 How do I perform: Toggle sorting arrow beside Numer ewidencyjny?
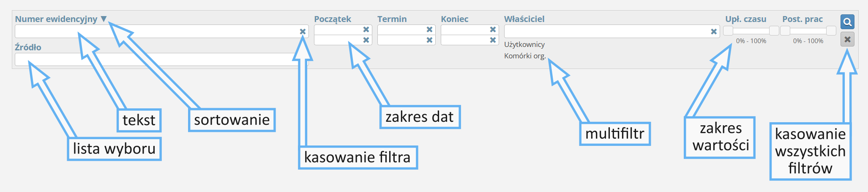104,19
